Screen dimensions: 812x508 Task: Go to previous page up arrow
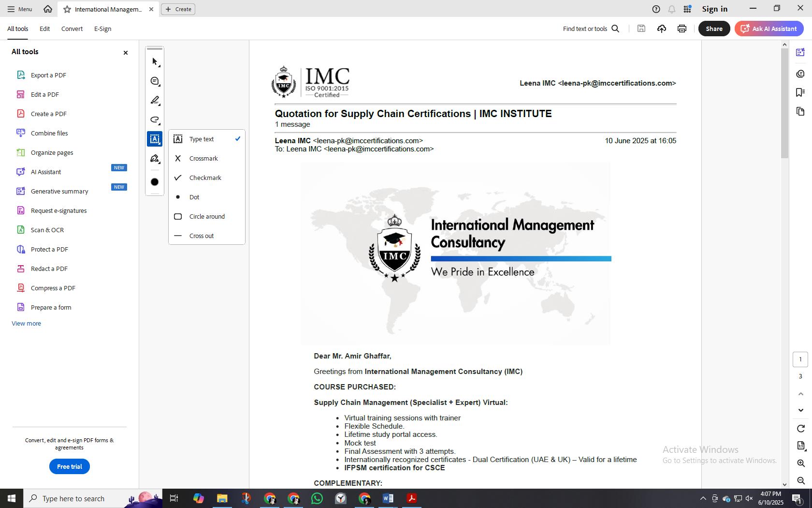click(800, 394)
